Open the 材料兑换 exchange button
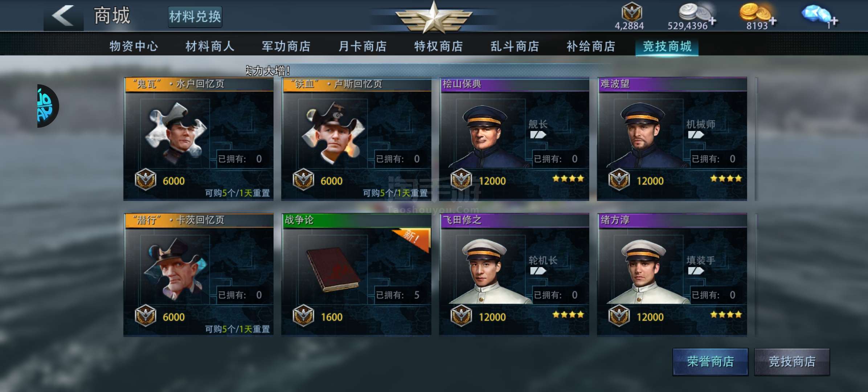868x392 pixels. (195, 17)
